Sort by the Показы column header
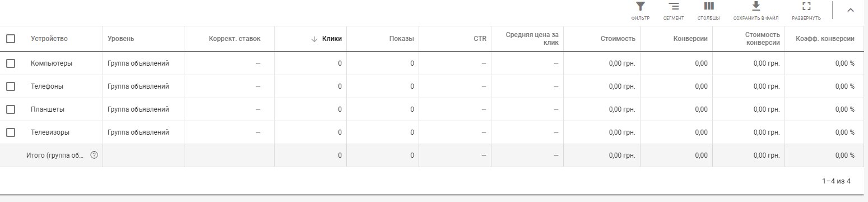 [x=401, y=39]
